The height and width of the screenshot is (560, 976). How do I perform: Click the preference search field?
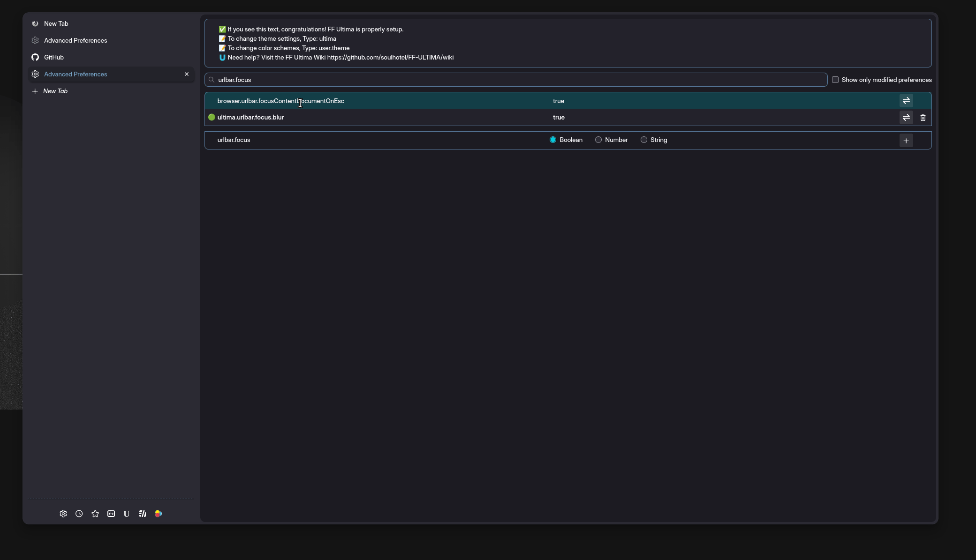(516, 80)
